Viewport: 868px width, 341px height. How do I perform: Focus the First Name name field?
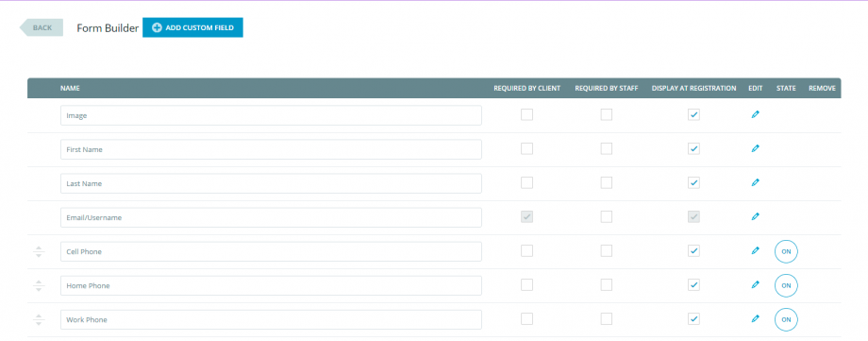pyautogui.click(x=272, y=149)
